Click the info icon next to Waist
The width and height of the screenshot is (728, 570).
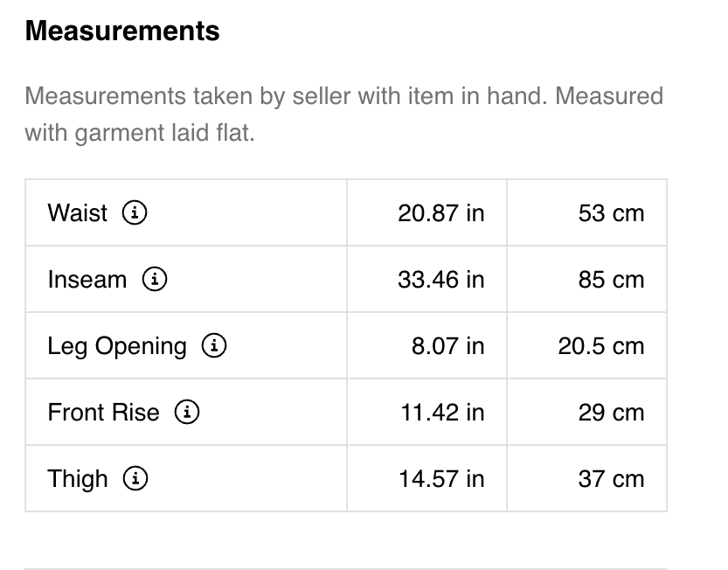135,212
